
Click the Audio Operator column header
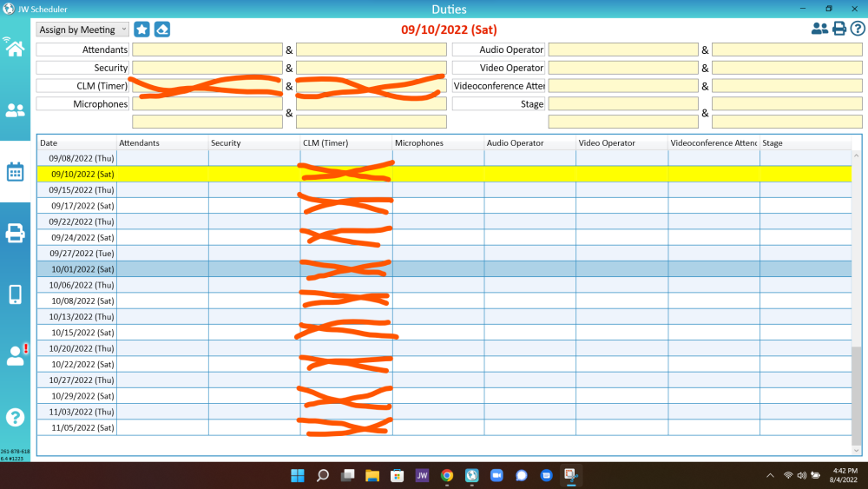530,143
